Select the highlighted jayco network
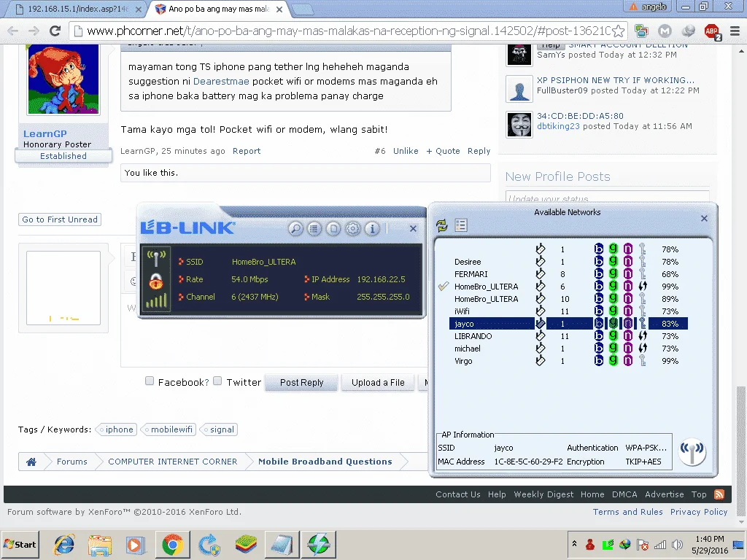Screen dimensions: 747x560 568,324
